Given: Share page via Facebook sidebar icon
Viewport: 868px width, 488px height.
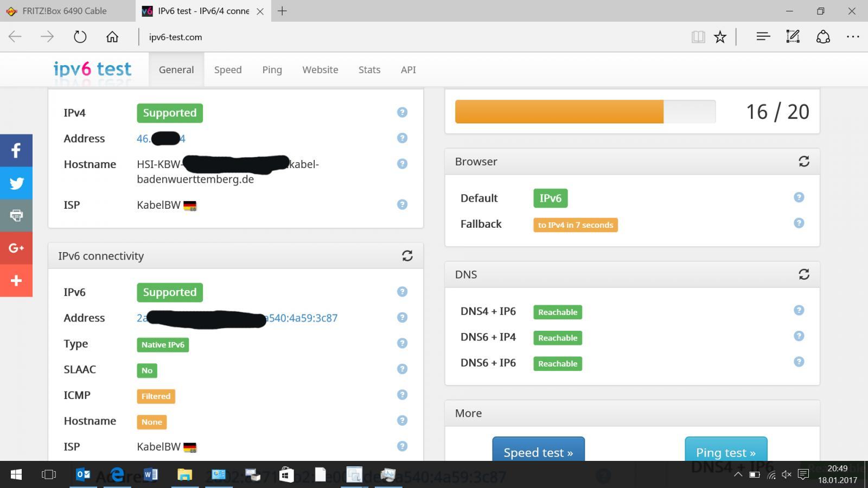Looking at the screenshot, I should coord(16,150).
